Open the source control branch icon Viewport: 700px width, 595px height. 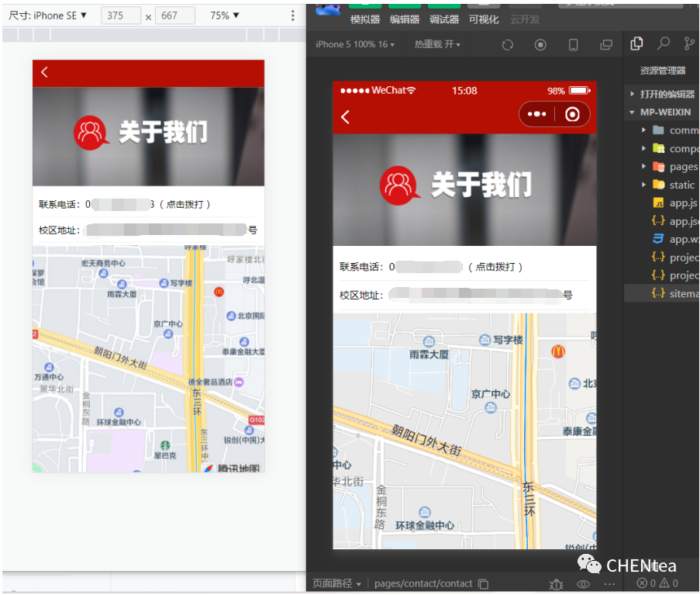coord(689,43)
